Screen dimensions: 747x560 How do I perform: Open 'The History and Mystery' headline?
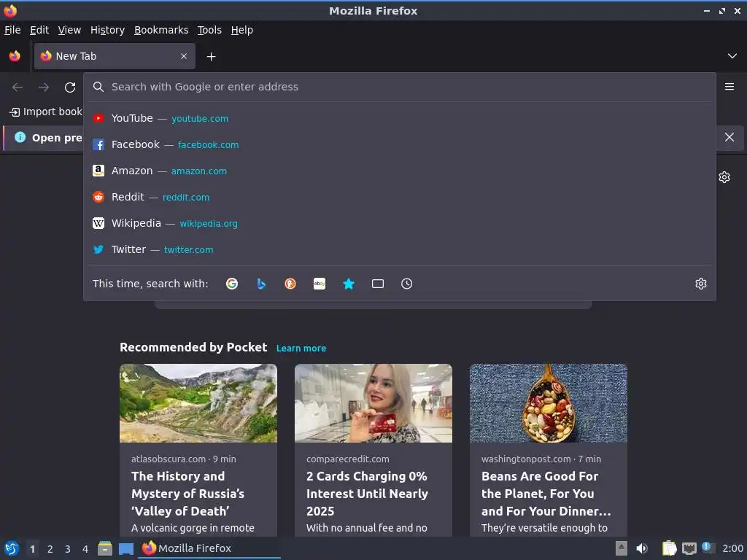187,494
